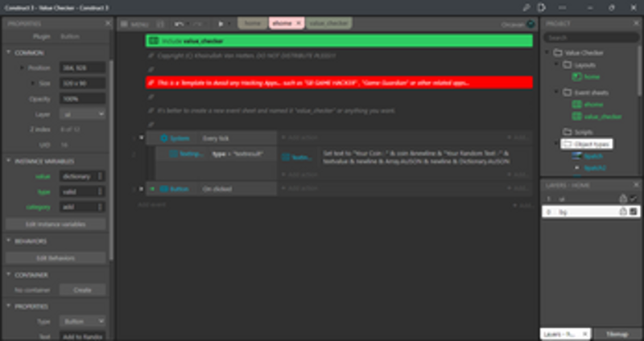
Task: Open the Layer dropdown showing ui
Action: pyautogui.click(x=83, y=114)
